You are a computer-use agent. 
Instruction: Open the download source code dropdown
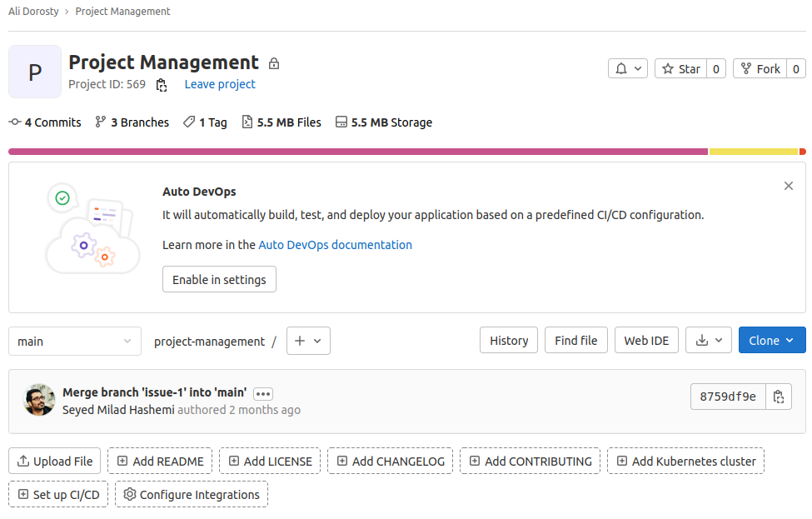tap(709, 341)
